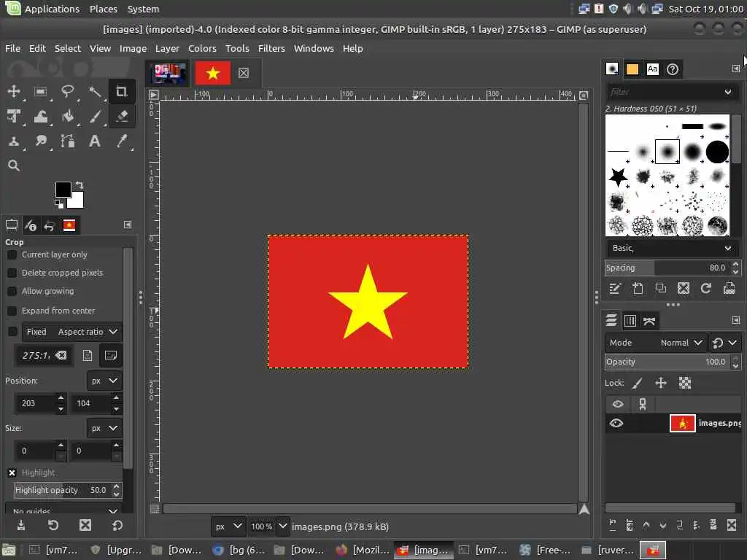This screenshot has height=560, width=747.
Task: Switch to the Mozilla taskbar window
Action: (363, 550)
